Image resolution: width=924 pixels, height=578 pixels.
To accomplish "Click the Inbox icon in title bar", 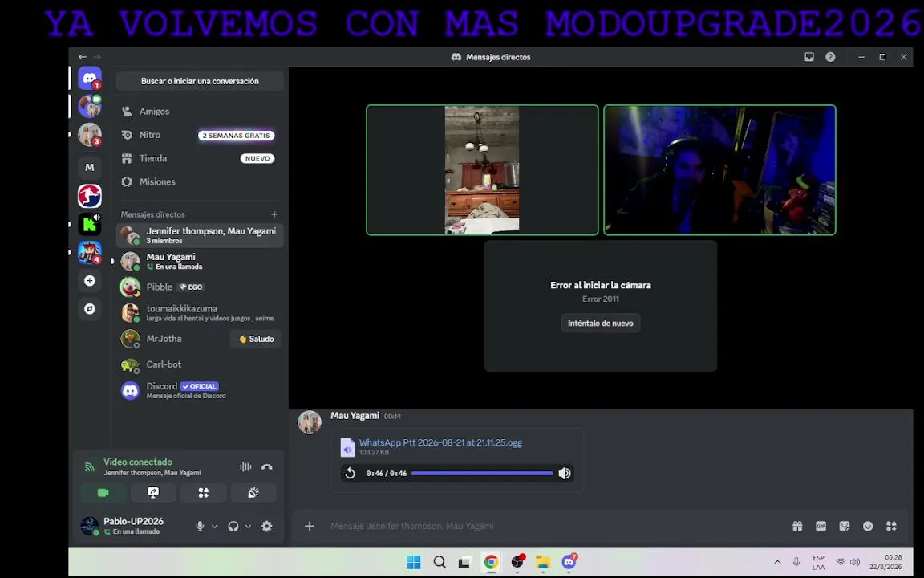I will coord(809,57).
